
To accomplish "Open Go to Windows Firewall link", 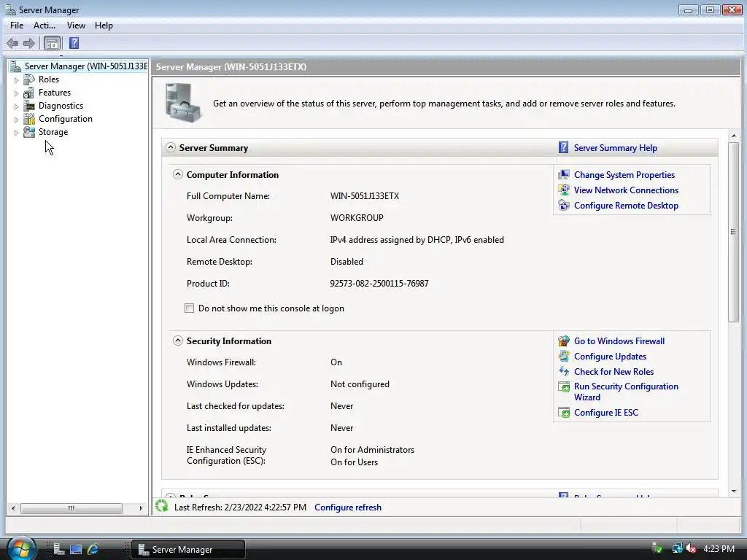I will 619,341.
